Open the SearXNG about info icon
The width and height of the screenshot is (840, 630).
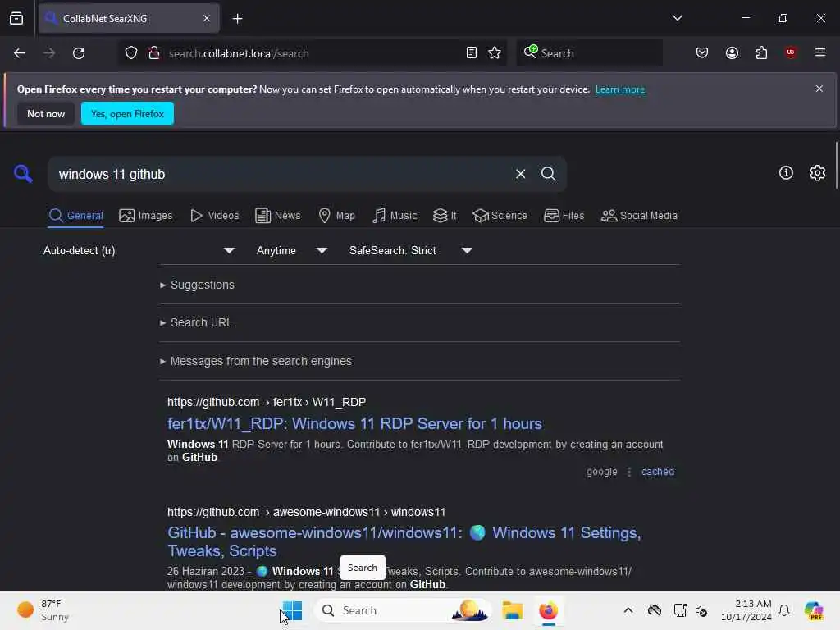(786, 172)
